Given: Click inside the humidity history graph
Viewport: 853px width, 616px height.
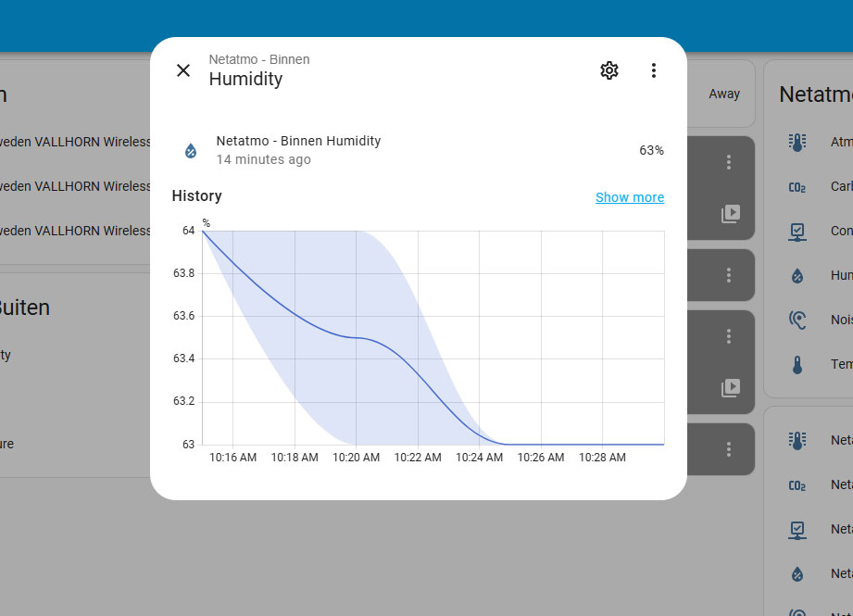Looking at the screenshot, I should pyautogui.click(x=433, y=337).
